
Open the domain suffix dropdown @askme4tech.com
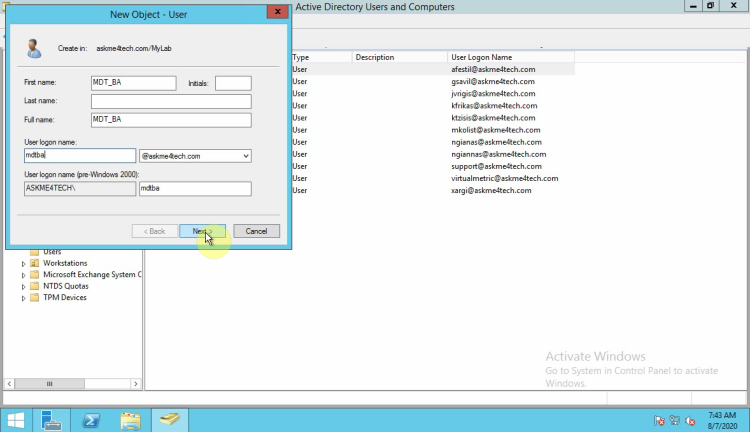(195, 156)
